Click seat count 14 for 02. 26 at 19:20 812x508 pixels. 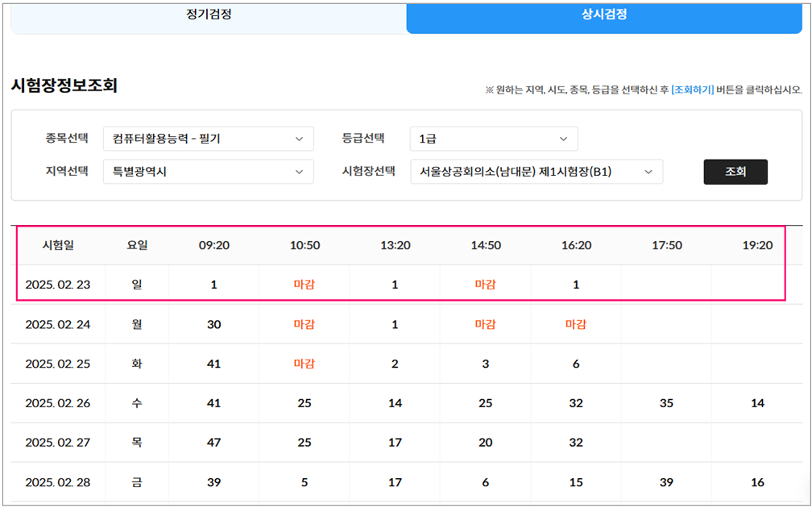(757, 403)
